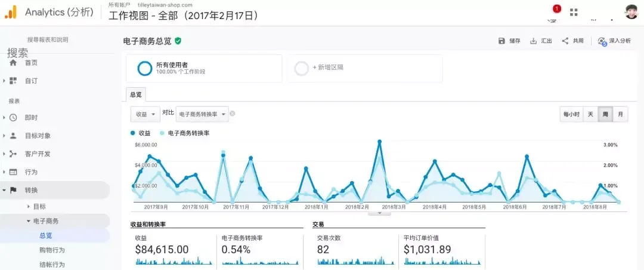Click the Google Analytics logo
The width and height of the screenshot is (644, 270).
10,13
